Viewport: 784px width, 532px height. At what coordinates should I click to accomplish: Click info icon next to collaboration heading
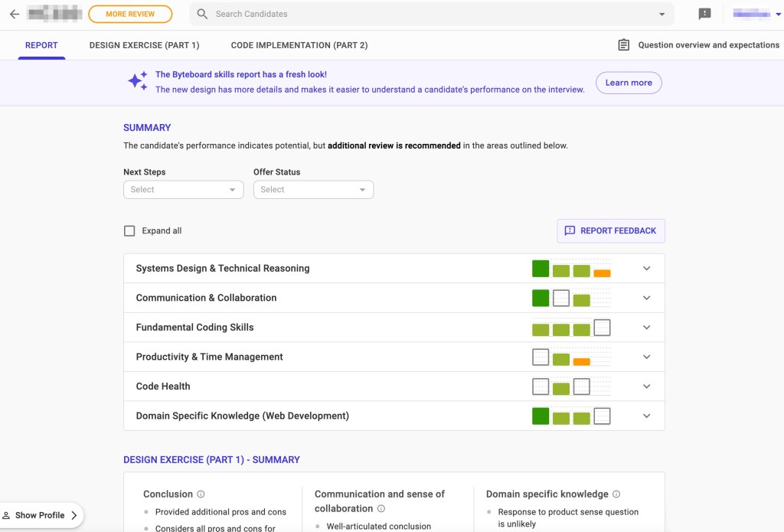[x=381, y=509]
